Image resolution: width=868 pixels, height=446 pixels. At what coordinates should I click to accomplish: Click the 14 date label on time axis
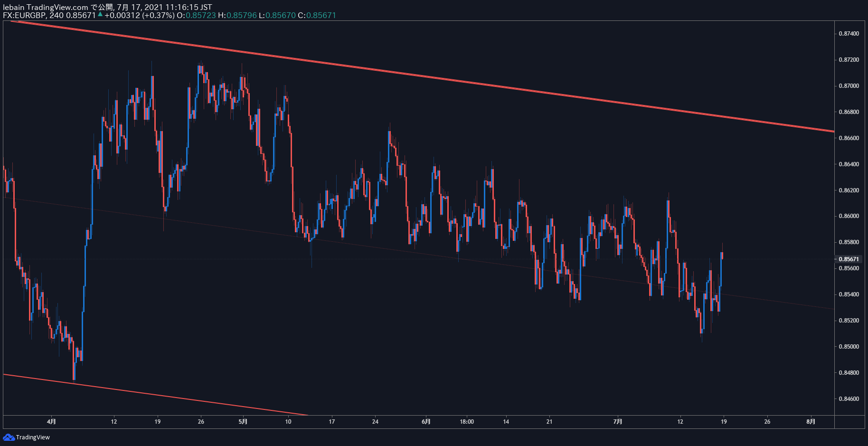(506, 422)
